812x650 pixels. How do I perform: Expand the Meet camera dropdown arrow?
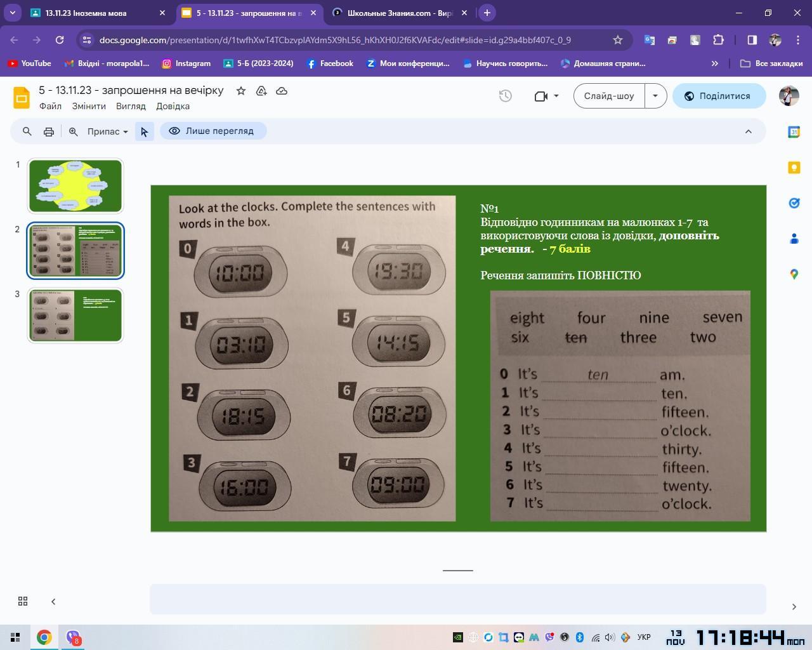click(x=556, y=96)
